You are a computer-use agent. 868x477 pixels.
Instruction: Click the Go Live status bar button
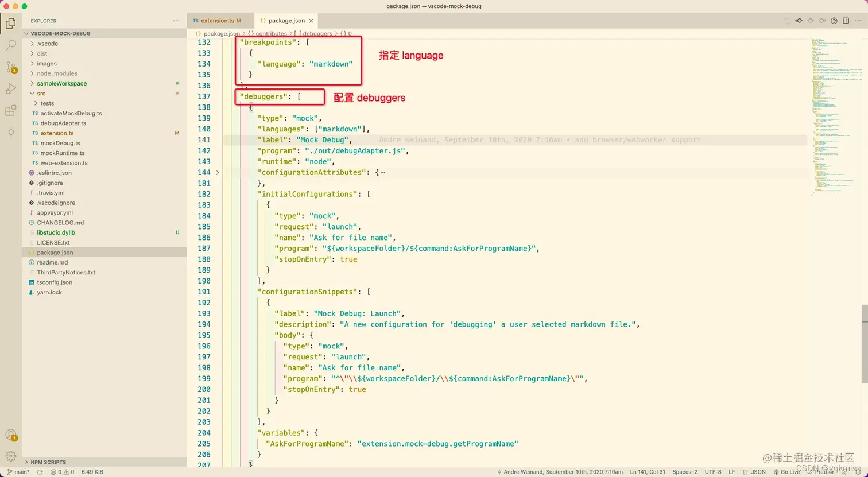tap(786, 472)
